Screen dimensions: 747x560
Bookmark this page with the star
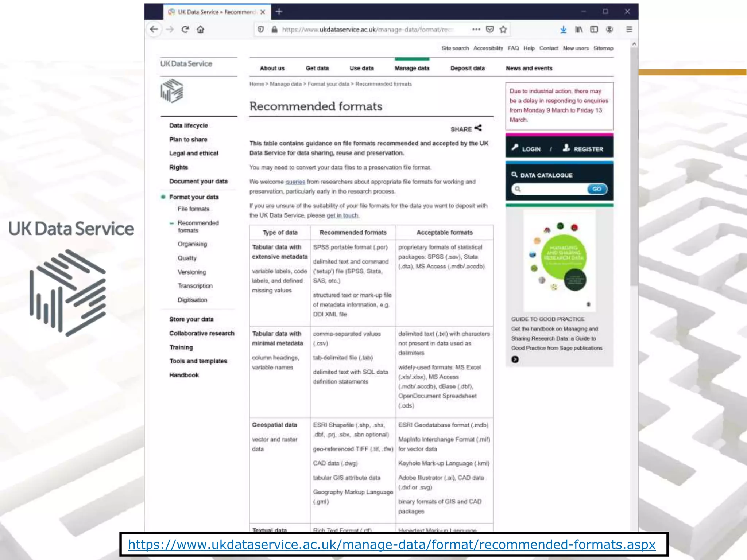(503, 30)
